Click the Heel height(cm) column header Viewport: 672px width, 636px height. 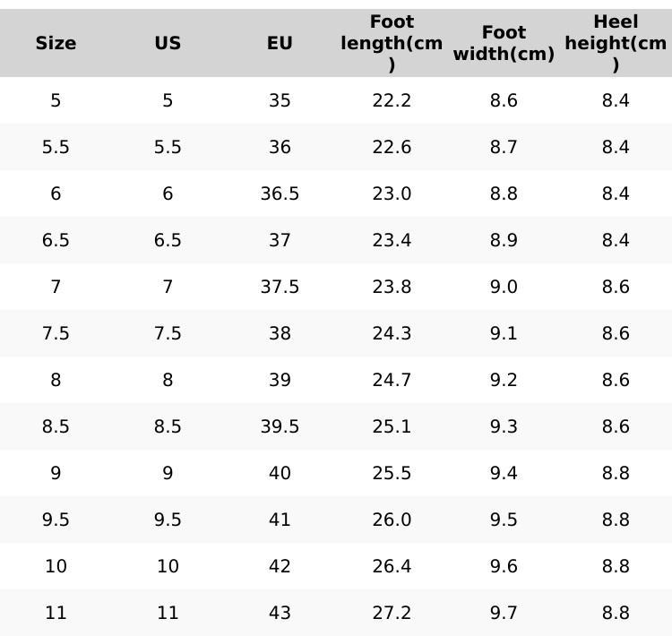[x=616, y=43]
